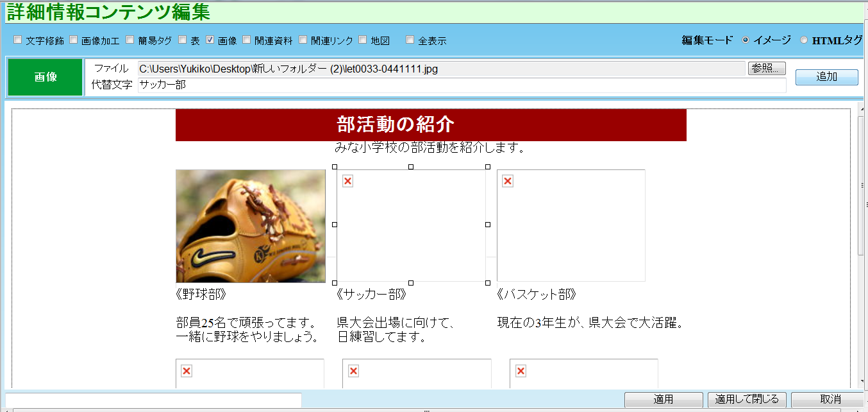Click text 部員25名で頑張ってます。
868x412 pixels.
coord(246,322)
